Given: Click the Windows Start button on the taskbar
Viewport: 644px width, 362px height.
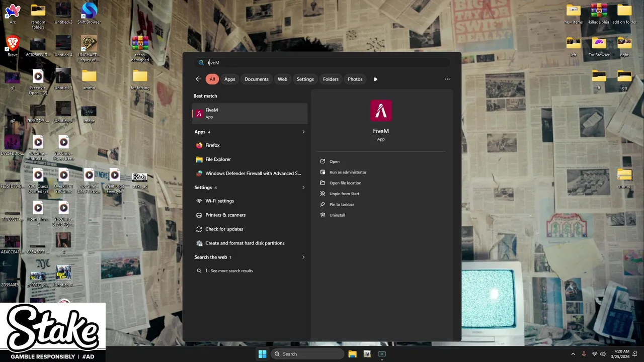Looking at the screenshot, I should click(x=262, y=354).
